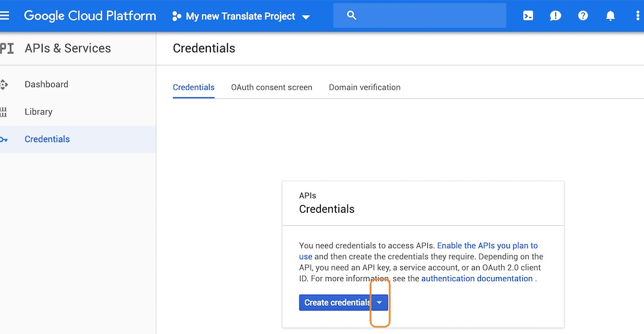Open the notifications bell
This screenshot has height=334, width=644.
[611, 16]
